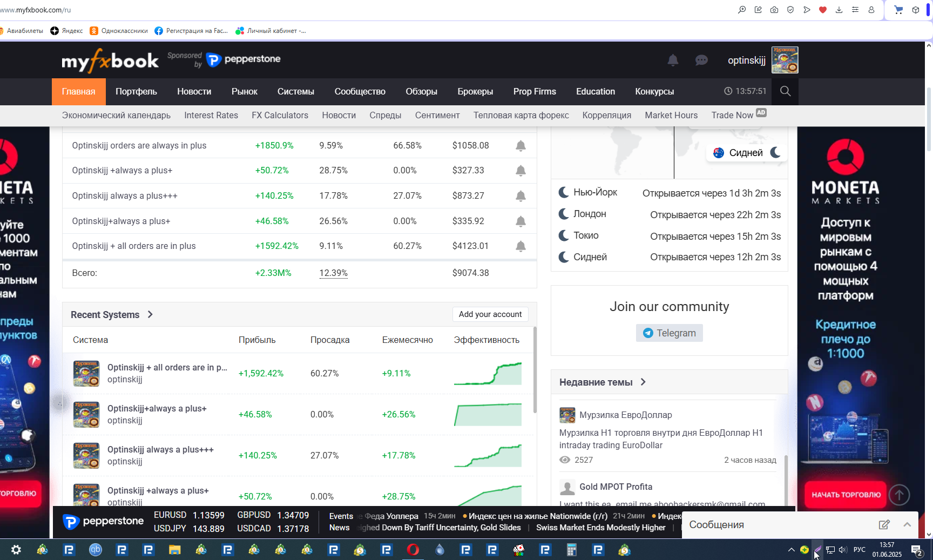Image resolution: width=933 pixels, height=560 pixels.
Task: Toggle alert bell for 'Optinskijj+always a plus+' row
Action: 520,221
